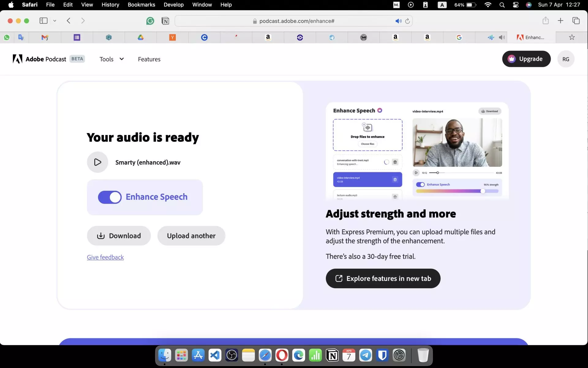Reload the current page

(407, 21)
